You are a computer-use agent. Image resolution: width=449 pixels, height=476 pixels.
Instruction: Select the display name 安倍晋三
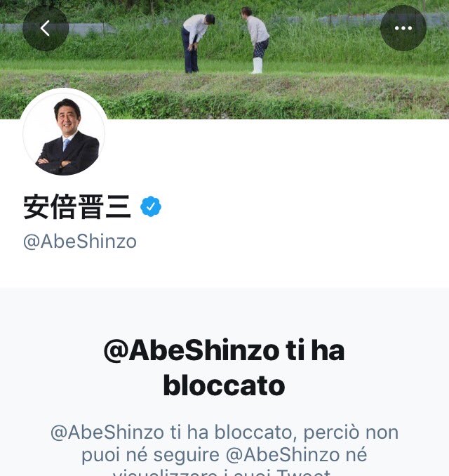coord(77,206)
